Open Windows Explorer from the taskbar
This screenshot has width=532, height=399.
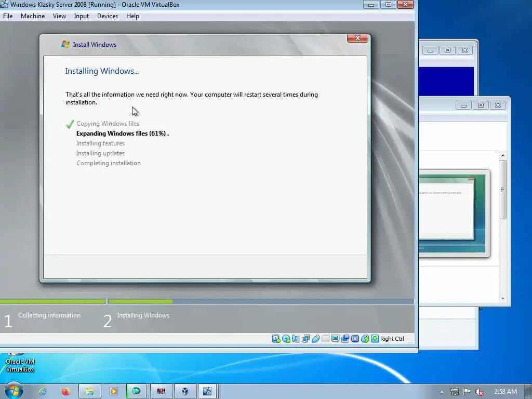pyautogui.click(x=89, y=391)
